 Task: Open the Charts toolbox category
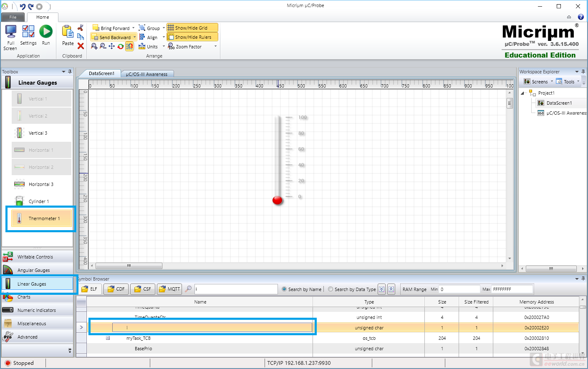pyautogui.click(x=38, y=297)
